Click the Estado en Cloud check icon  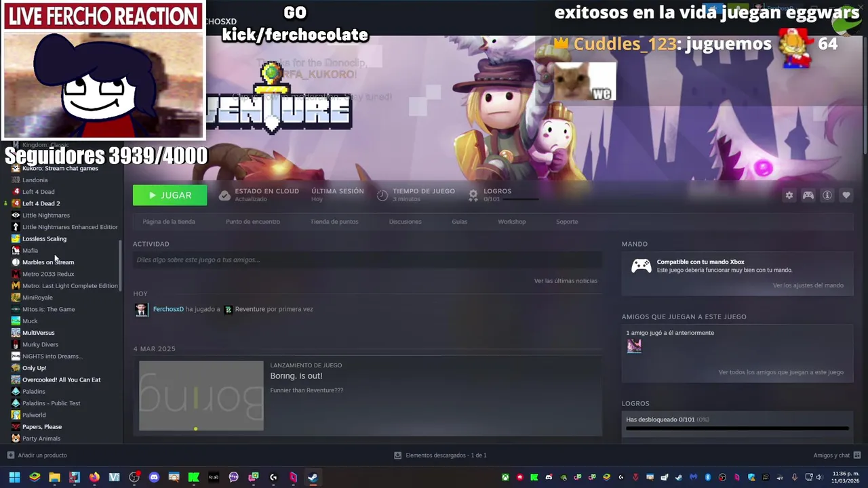click(x=224, y=195)
